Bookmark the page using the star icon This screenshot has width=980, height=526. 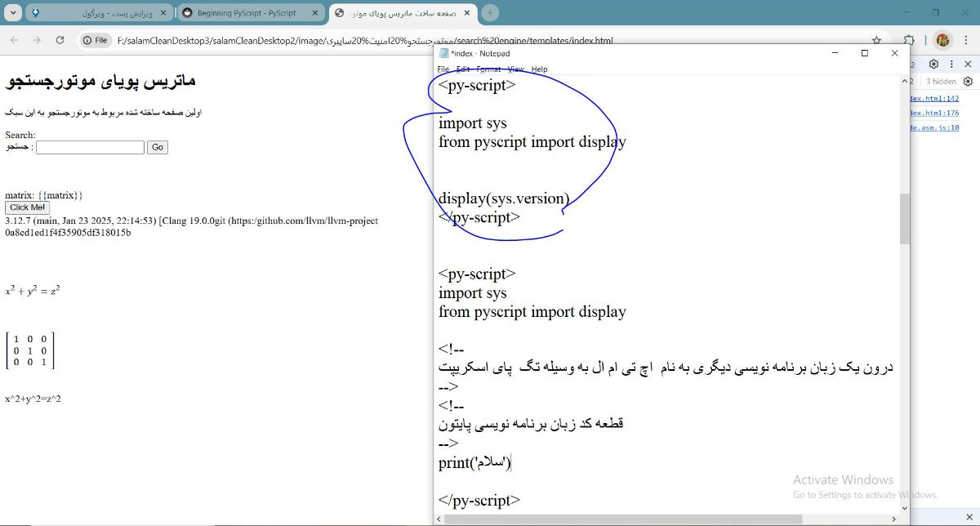tap(876, 39)
